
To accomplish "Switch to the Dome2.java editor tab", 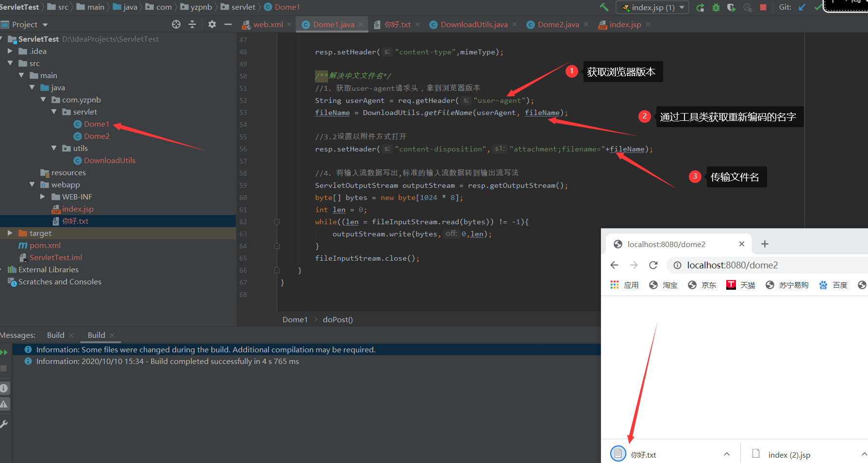I will pos(558,24).
